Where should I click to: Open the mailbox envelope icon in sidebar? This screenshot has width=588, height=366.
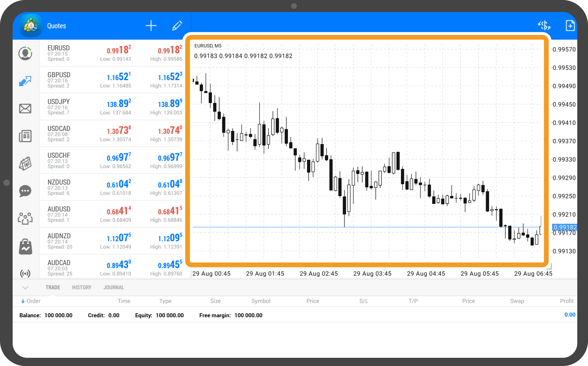tap(25, 108)
